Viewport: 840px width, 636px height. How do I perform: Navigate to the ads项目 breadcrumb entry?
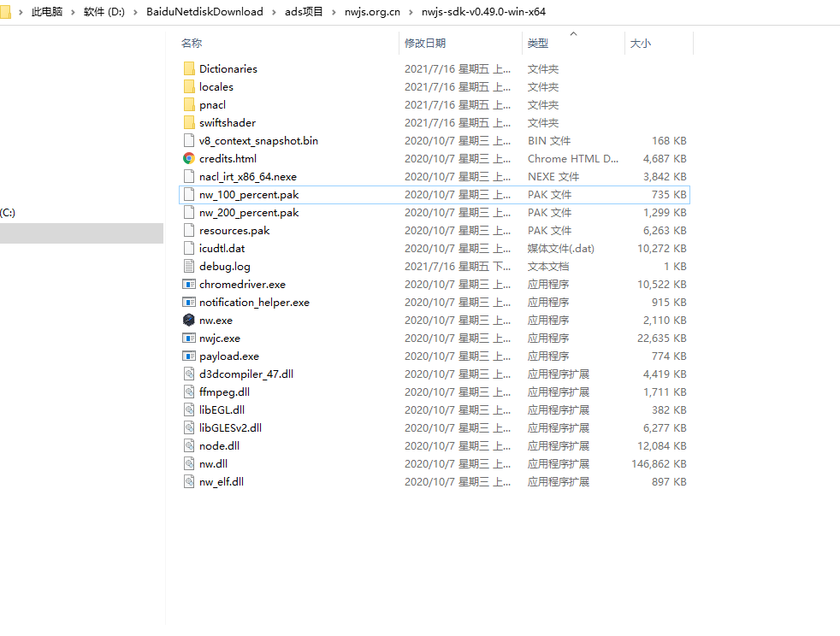point(303,11)
